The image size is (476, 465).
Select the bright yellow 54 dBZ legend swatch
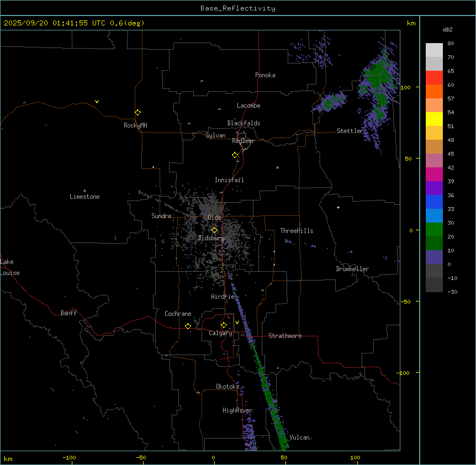[x=434, y=119]
